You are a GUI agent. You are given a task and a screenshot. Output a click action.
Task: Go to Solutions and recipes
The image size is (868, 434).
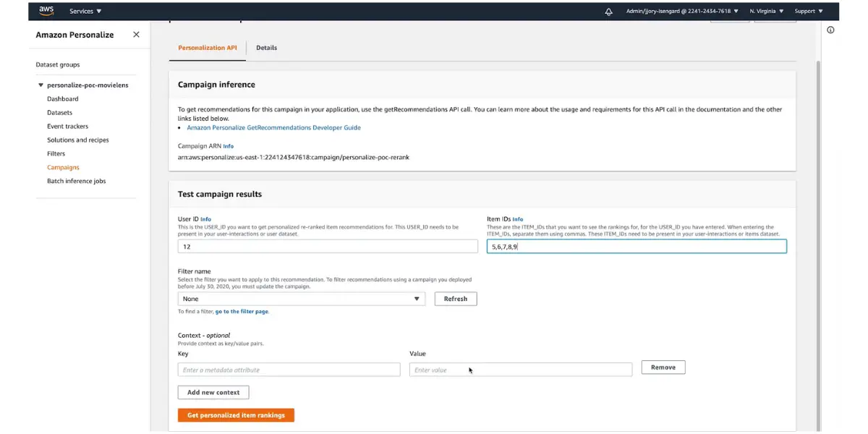[x=78, y=140]
